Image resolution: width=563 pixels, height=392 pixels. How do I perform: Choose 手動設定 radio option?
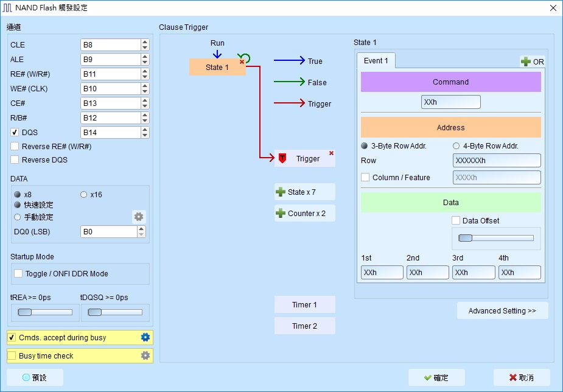[x=17, y=217]
